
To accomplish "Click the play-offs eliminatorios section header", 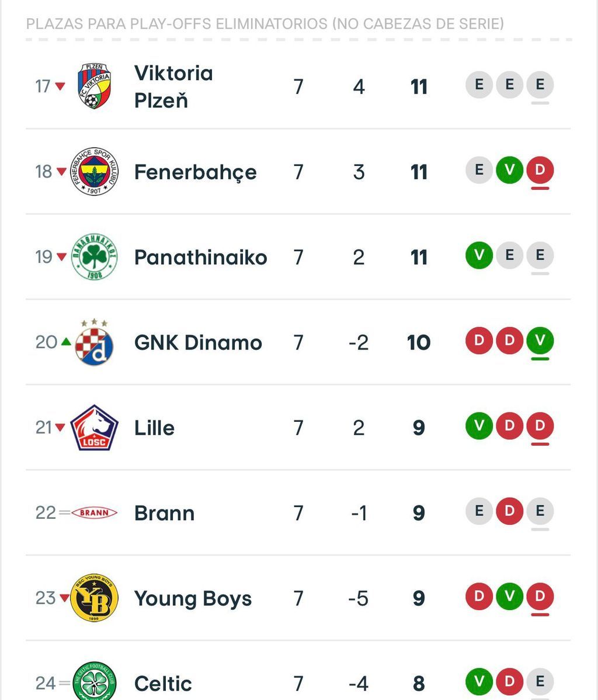I will [265, 24].
